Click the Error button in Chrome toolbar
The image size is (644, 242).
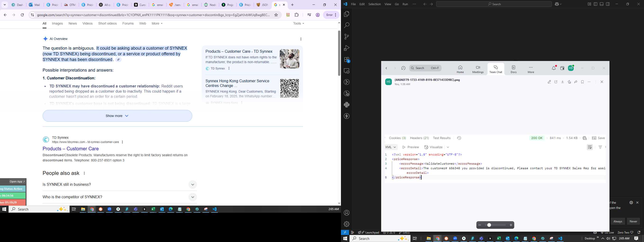click(x=331, y=15)
